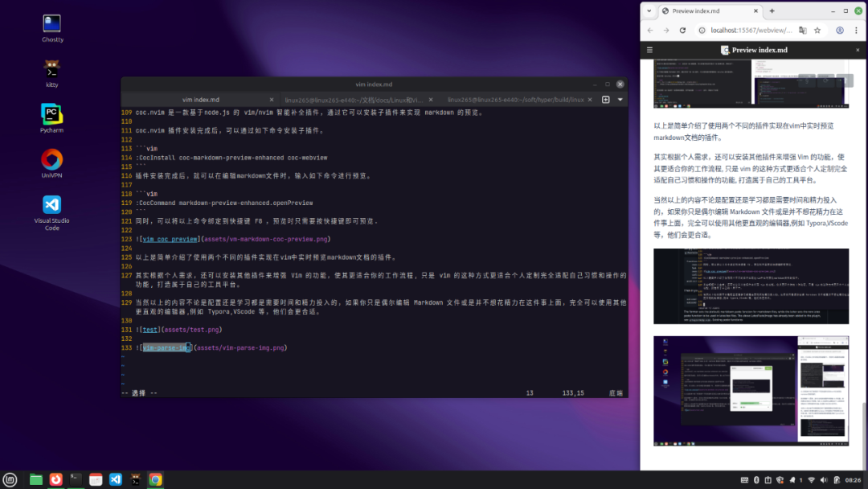Open keyboard layout tray icon

pos(744,480)
